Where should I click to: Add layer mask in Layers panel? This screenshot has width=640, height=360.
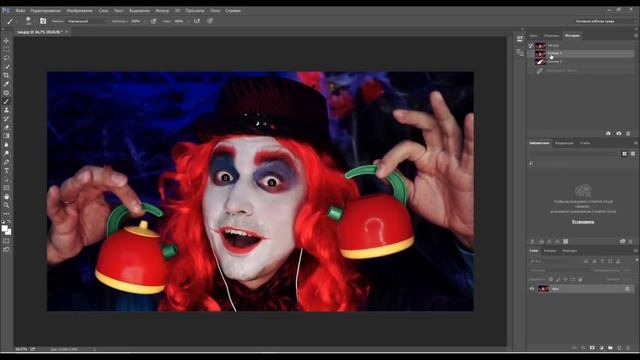pos(592,348)
